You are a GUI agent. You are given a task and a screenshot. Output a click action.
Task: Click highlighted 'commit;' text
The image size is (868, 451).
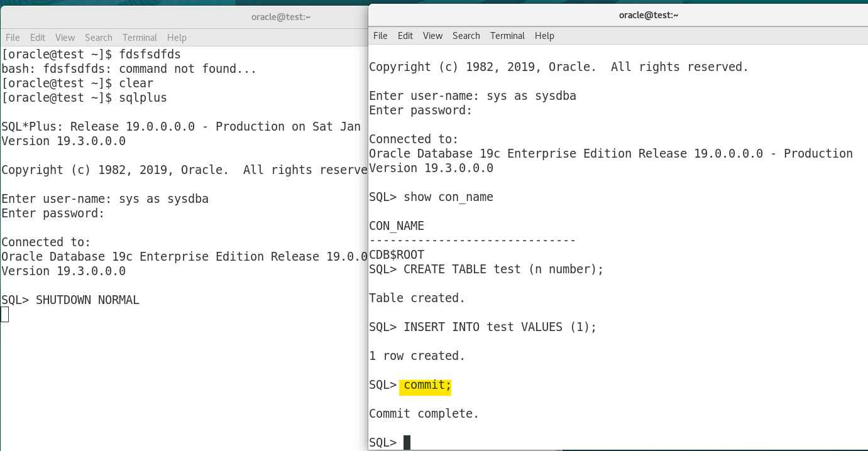pyautogui.click(x=427, y=385)
